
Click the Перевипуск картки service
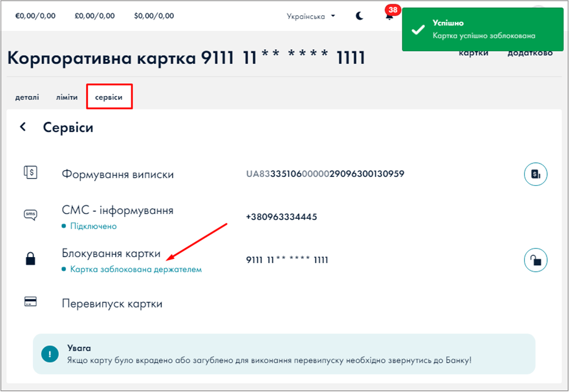[x=112, y=303]
